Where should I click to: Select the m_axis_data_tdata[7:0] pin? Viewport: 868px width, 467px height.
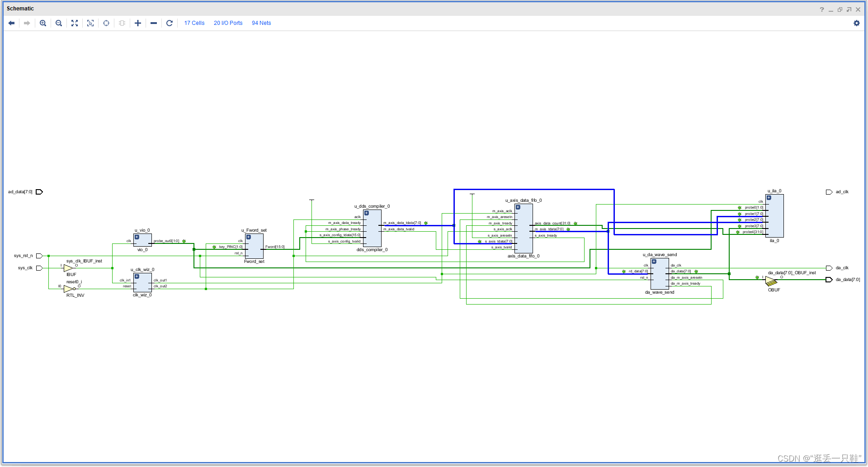pos(402,223)
